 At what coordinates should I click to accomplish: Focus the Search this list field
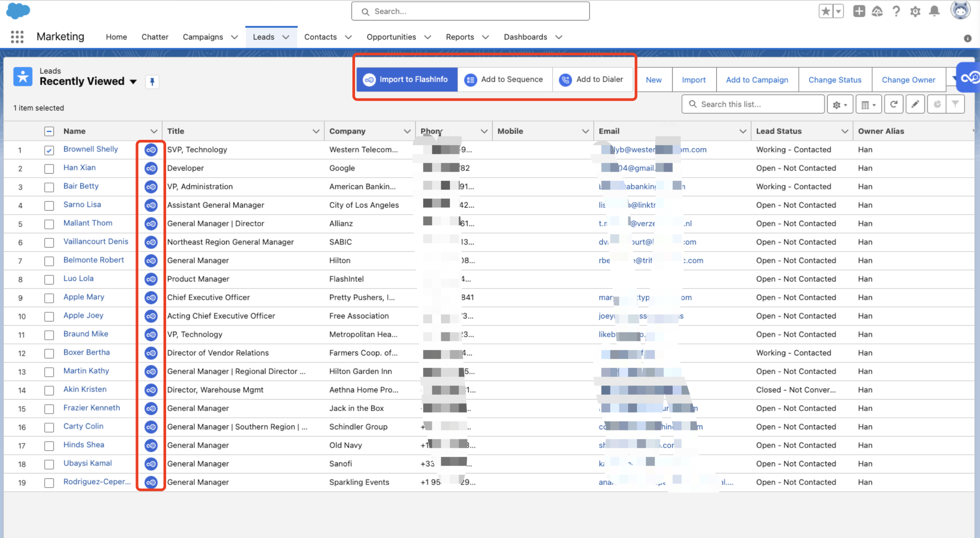tap(753, 104)
